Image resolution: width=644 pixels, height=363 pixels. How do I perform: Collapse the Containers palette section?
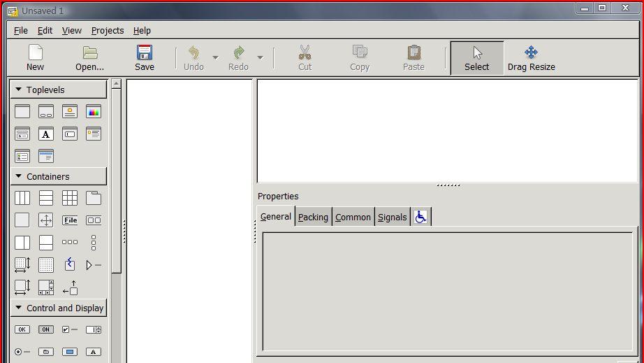(58, 176)
